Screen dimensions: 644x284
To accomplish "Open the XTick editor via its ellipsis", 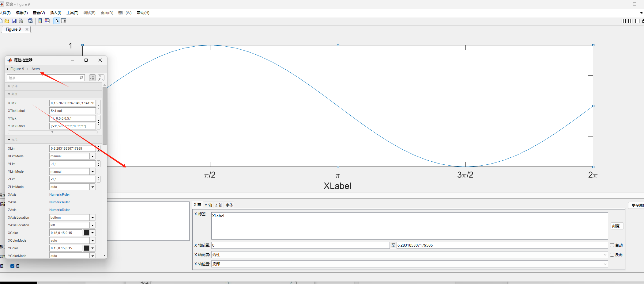I will (99, 107).
